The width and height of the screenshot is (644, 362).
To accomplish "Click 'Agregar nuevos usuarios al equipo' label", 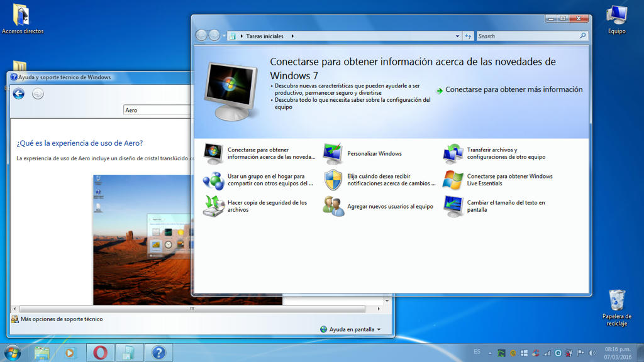I will coord(390,206).
